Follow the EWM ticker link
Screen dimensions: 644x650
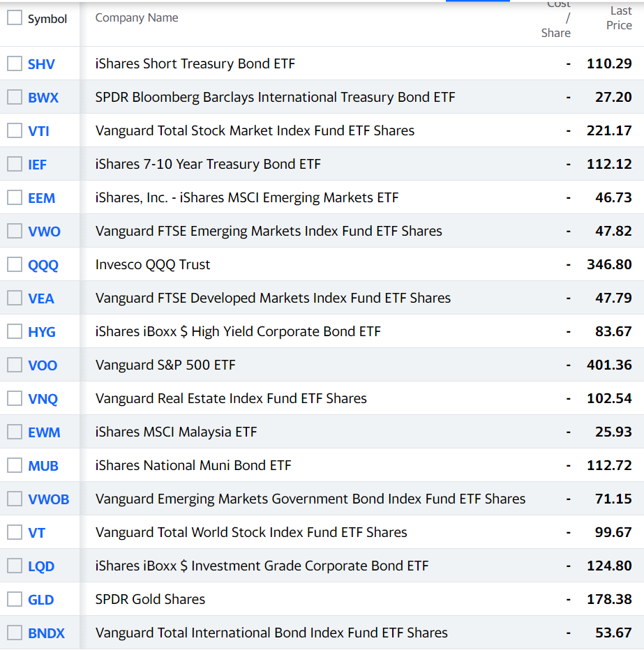pos(44,433)
